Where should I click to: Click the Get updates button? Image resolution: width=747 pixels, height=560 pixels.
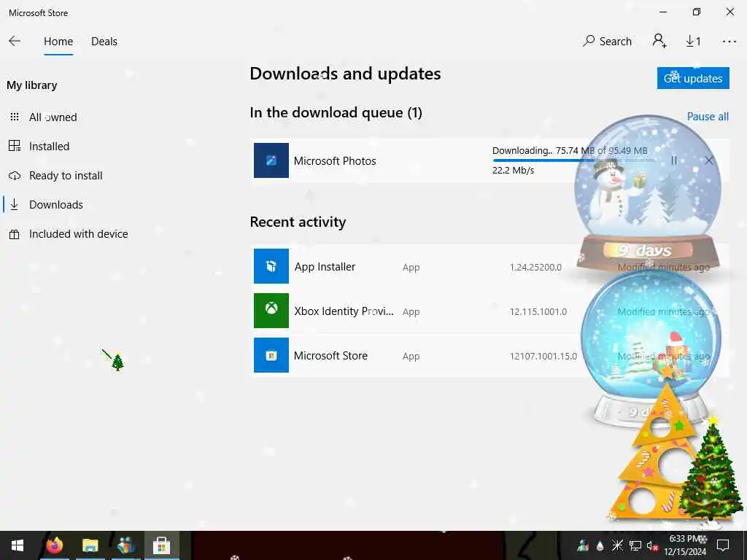click(693, 78)
